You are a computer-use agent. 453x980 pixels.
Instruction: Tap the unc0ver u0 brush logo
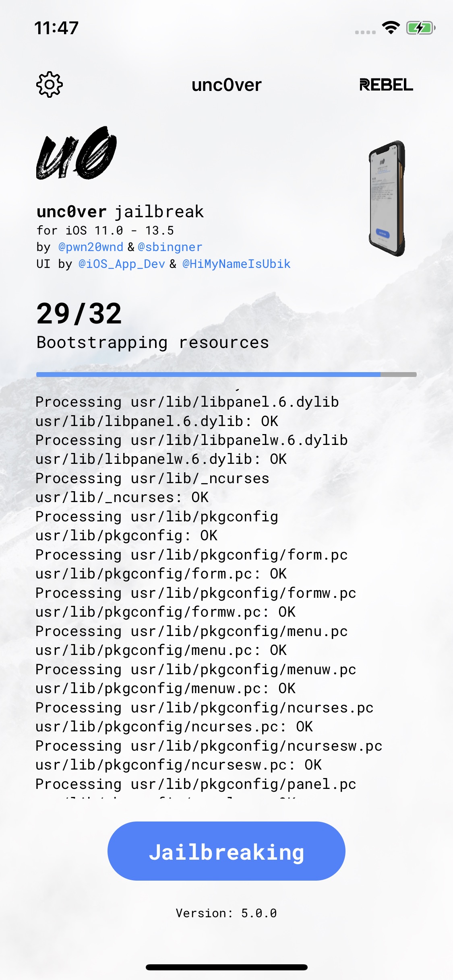click(77, 153)
